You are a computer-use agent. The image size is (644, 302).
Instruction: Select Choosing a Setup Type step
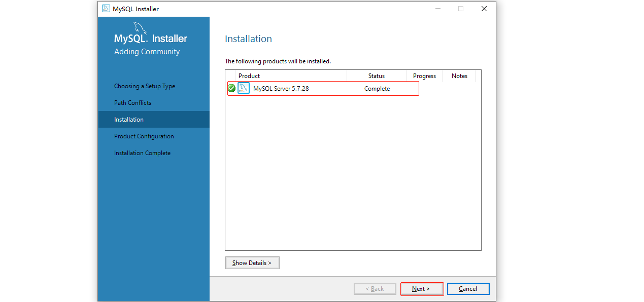(145, 86)
